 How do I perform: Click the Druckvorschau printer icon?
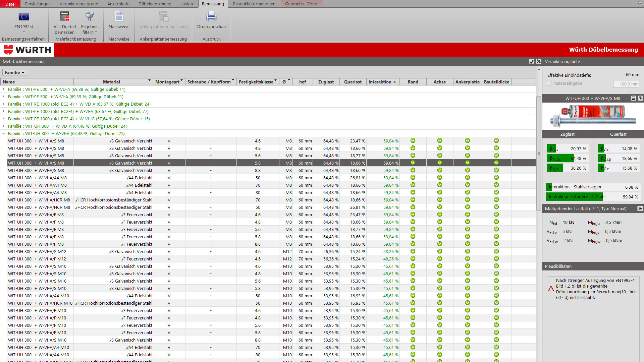click(211, 16)
